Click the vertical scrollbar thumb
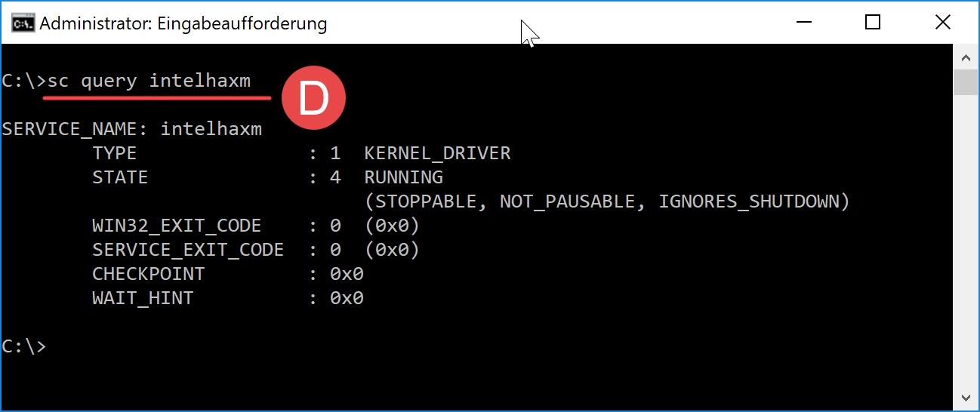980x412 pixels. (x=965, y=82)
